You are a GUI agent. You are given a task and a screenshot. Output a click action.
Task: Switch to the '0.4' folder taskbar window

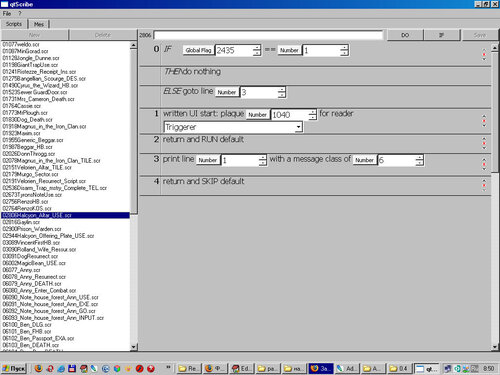pos(399,368)
